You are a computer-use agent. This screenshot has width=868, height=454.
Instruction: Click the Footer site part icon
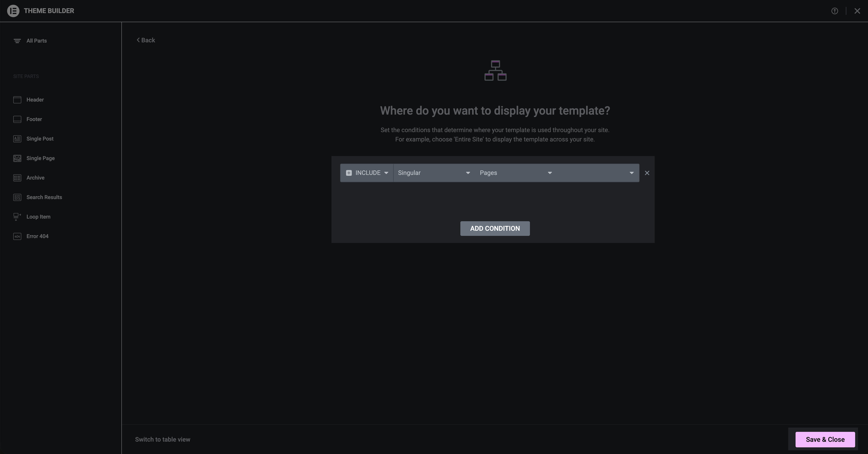(x=17, y=119)
